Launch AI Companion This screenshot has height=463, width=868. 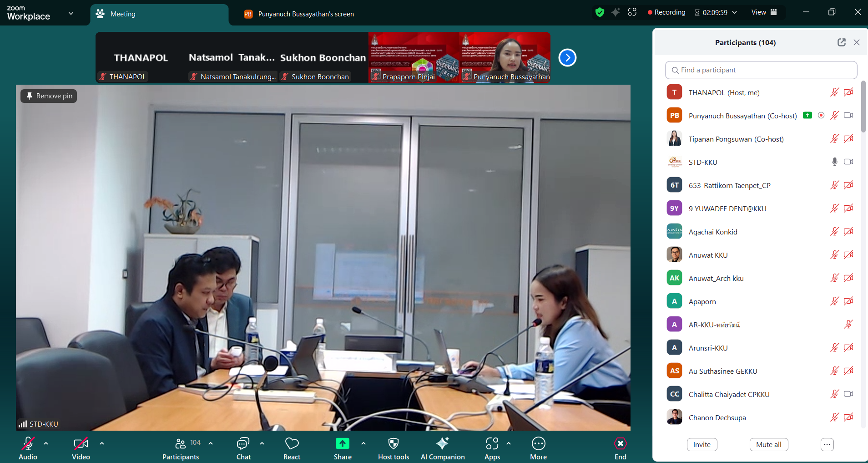(442, 448)
